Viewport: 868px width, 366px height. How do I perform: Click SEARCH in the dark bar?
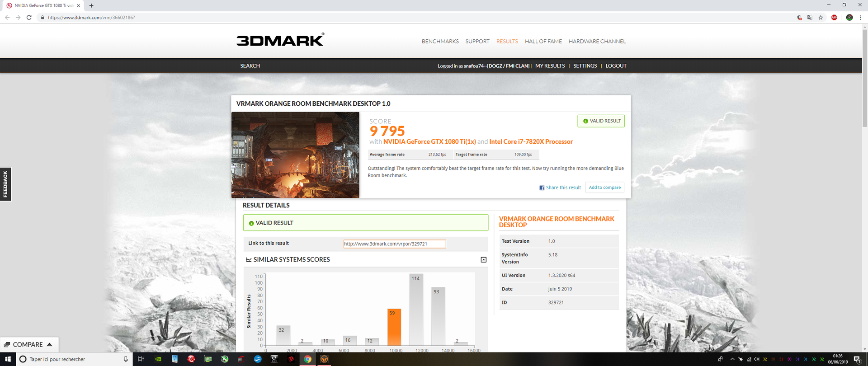(250, 66)
